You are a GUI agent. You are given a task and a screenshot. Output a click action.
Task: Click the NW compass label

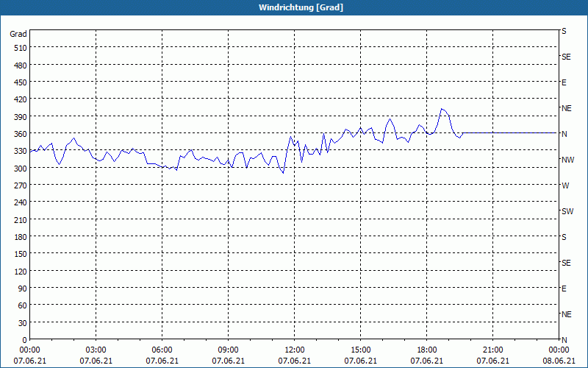coord(567,160)
